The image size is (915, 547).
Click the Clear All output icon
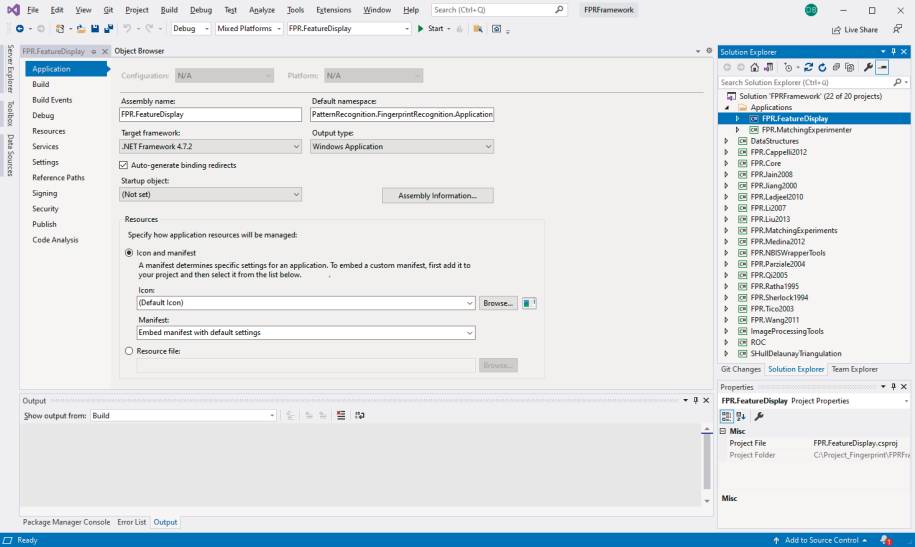point(341,415)
